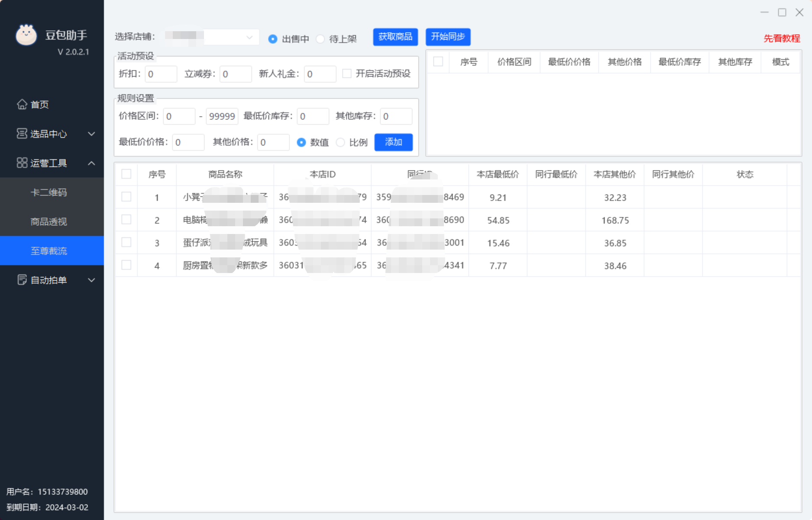Open the 选择店铺 store dropdown
This screenshot has width=812, height=520.
(x=249, y=37)
